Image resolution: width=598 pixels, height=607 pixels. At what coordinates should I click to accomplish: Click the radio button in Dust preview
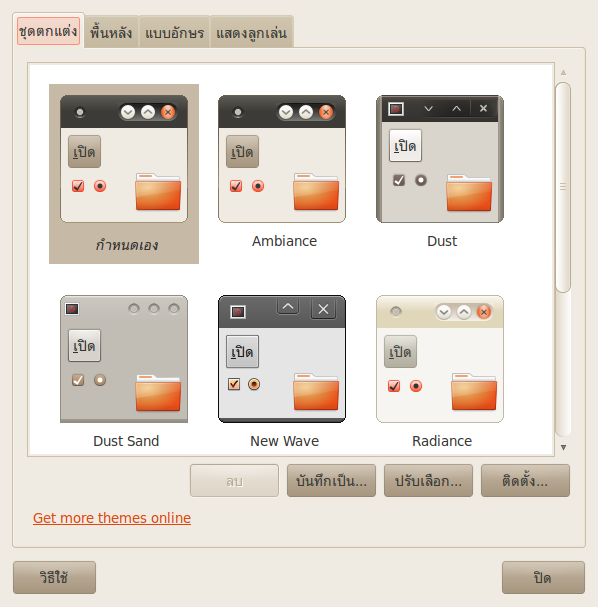click(x=421, y=180)
